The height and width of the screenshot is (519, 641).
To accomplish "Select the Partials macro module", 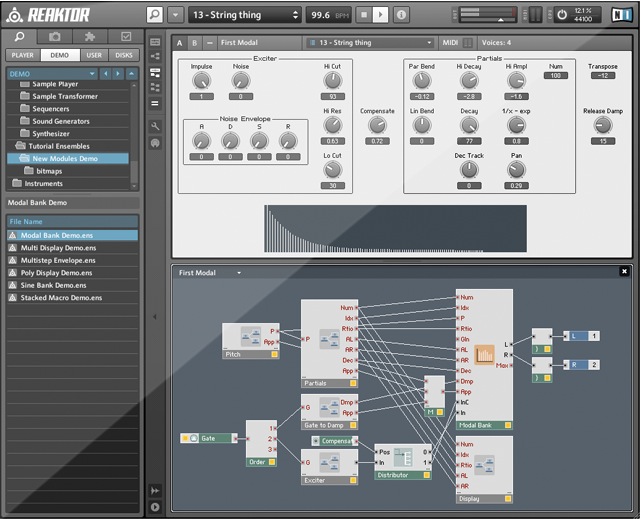I will click(329, 343).
